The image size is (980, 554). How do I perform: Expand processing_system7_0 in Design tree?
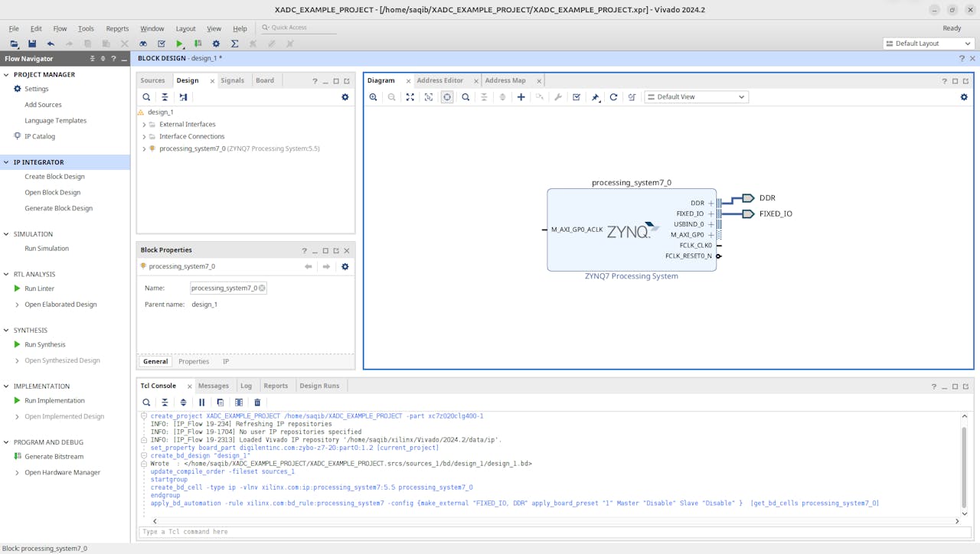(x=144, y=149)
